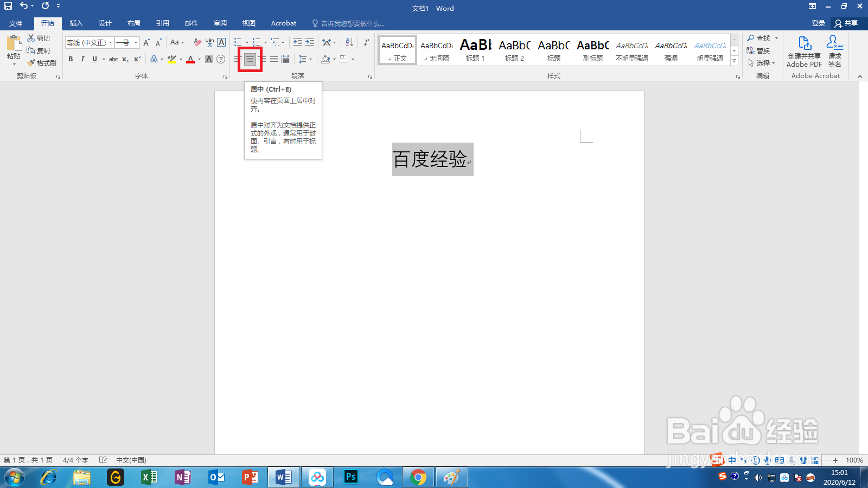Open the borders dropdown arrow
Image resolution: width=868 pixels, height=488 pixels.
click(353, 59)
